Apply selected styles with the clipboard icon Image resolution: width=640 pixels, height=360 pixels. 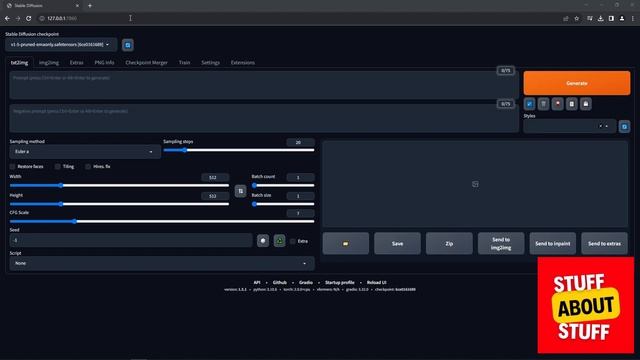[572, 104]
